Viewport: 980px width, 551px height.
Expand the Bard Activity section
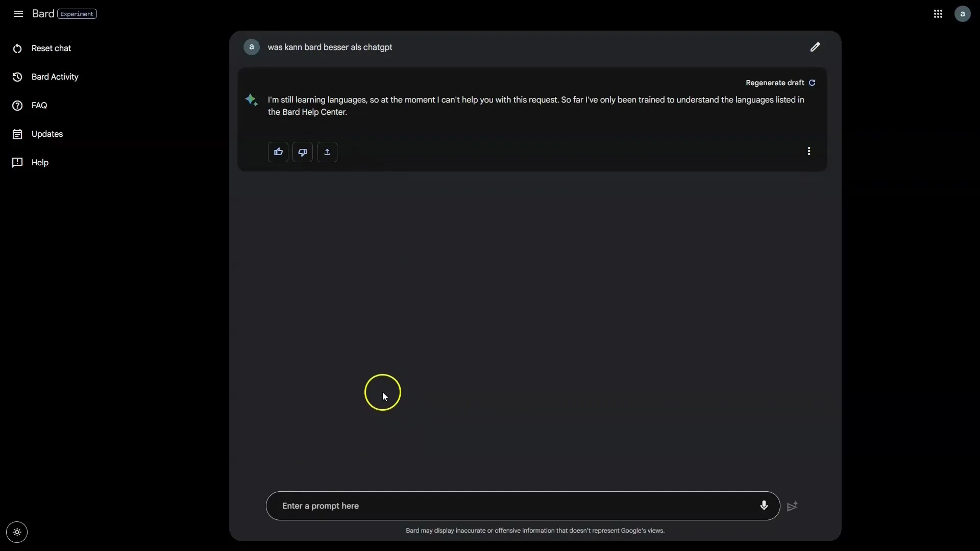55,77
